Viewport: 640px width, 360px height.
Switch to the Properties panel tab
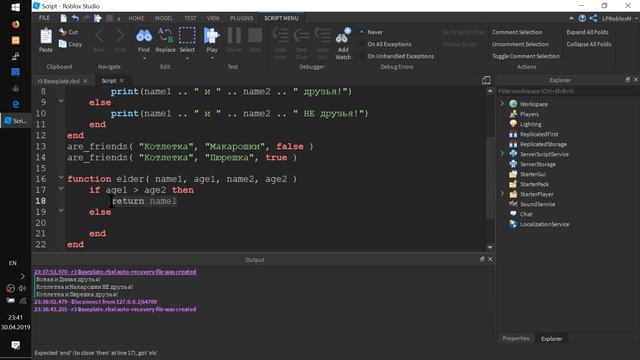pyautogui.click(x=516, y=338)
